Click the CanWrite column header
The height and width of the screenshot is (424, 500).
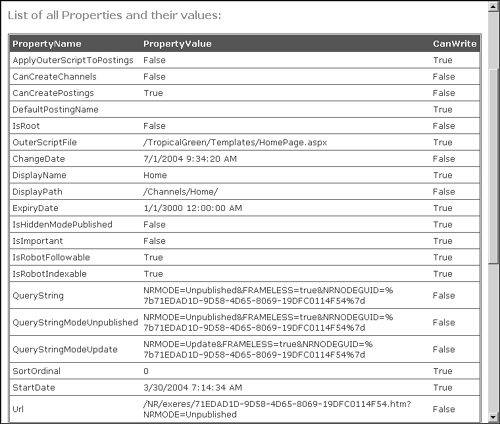pos(455,44)
